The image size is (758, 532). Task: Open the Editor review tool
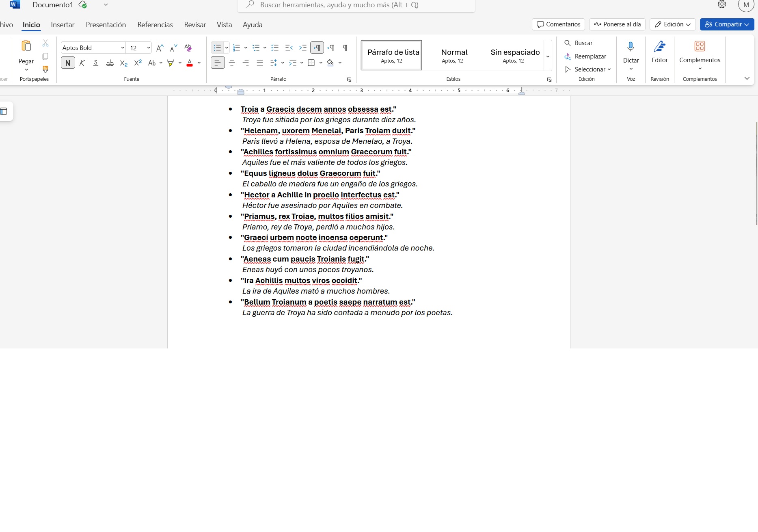click(659, 53)
